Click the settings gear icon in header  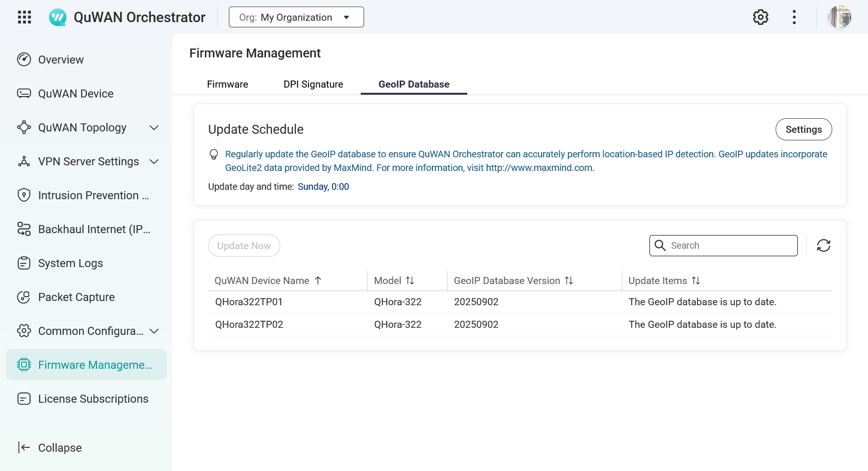pyautogui.click(x=760, y=17)
